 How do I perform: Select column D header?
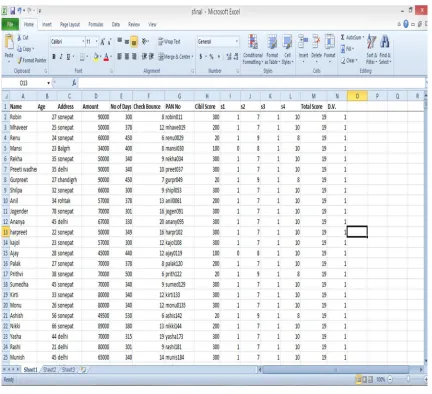tap(96, 96)
